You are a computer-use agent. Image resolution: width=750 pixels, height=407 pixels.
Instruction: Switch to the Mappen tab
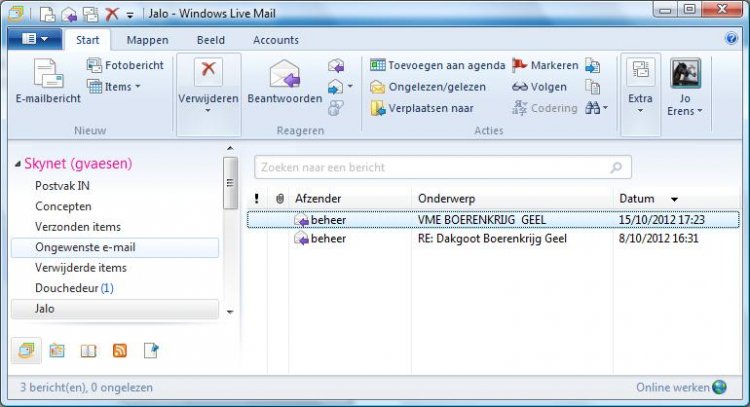(x=147, y=40)
